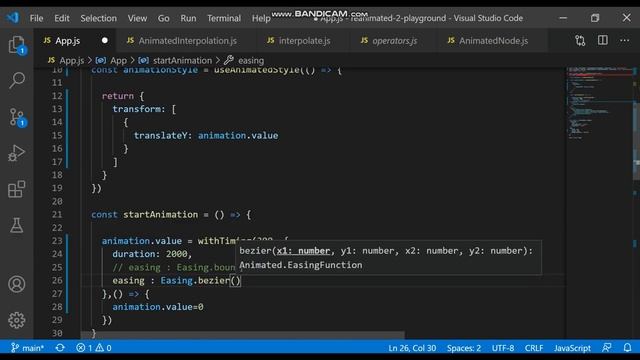Change language mode via JavaScript
Viewport: 640px width, 360px height.
(572, 348)
